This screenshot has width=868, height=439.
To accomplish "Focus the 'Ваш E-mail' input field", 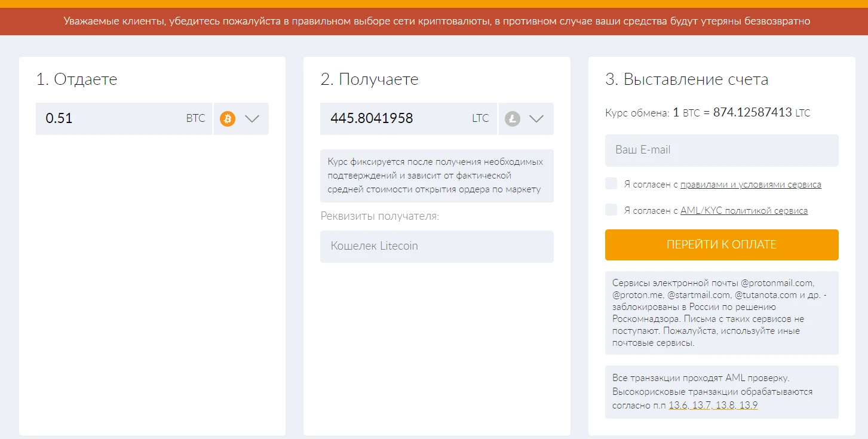I will [x=722, y=151].
